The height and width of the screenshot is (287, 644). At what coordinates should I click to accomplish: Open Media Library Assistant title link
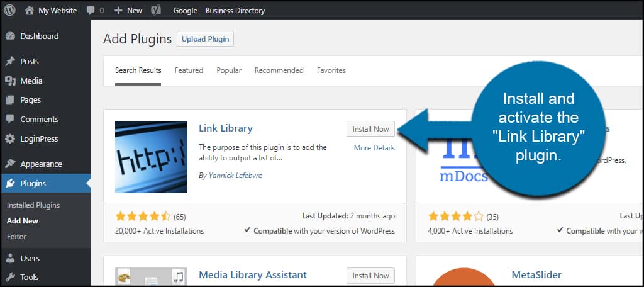point(253,274)
